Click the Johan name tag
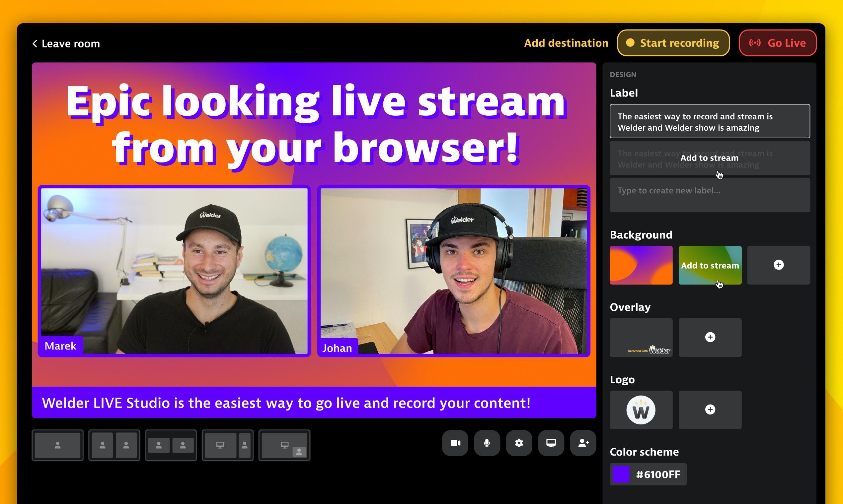Screen dimensions: 843x504 click(337, 348)
